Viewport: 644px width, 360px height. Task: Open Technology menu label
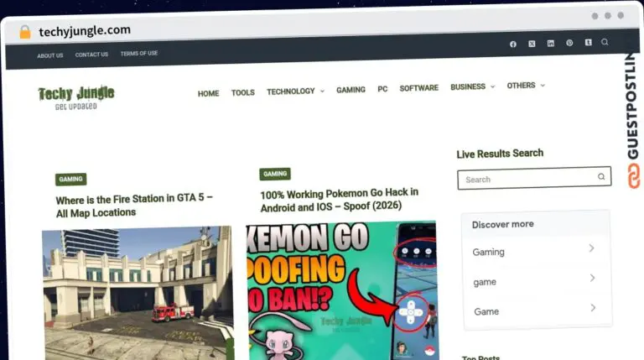click(291, 91)
